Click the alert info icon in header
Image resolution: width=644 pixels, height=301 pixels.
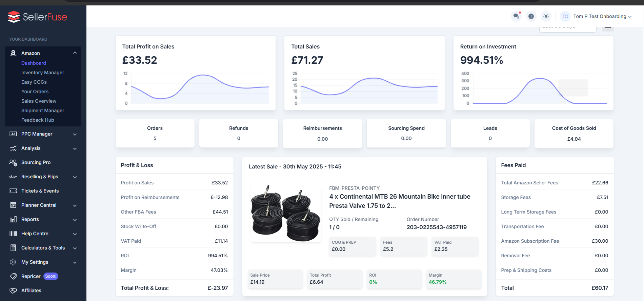(531, 16)
